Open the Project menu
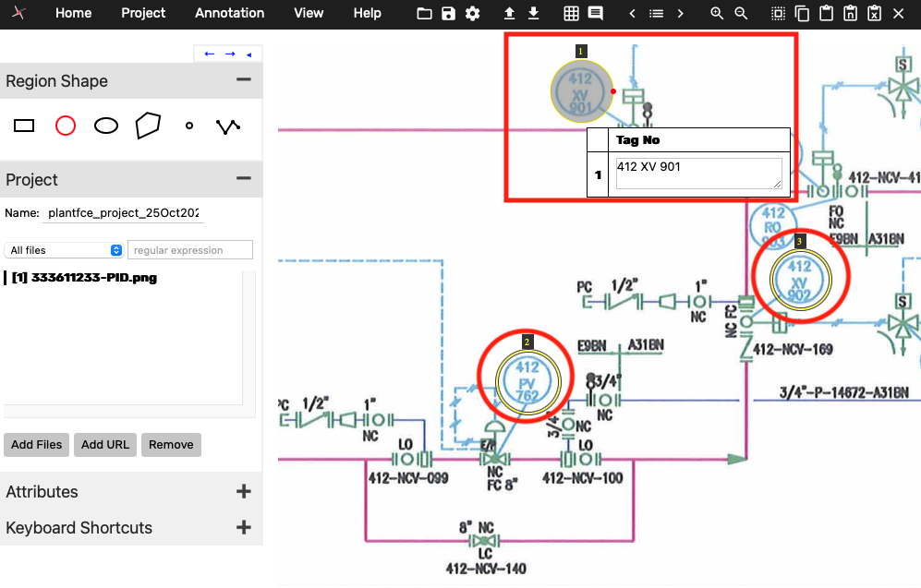The width and height of the screenshot is (921, 588). pos(143,13)
